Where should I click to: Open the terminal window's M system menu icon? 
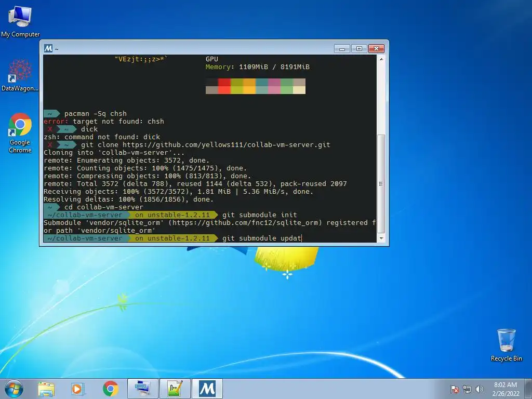click(48, 48)
